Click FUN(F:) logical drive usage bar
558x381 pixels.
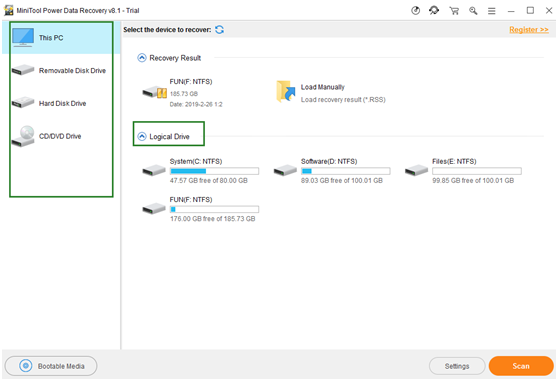[214, 209]
